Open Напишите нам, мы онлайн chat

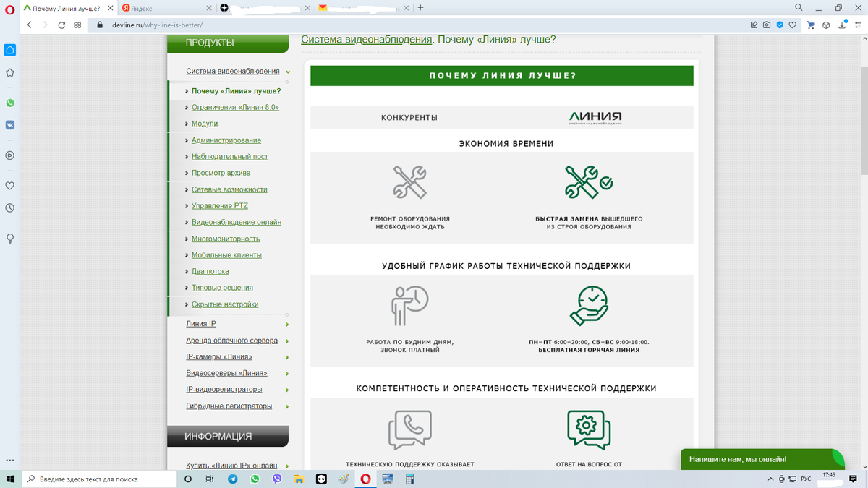[x=762, y=459]
